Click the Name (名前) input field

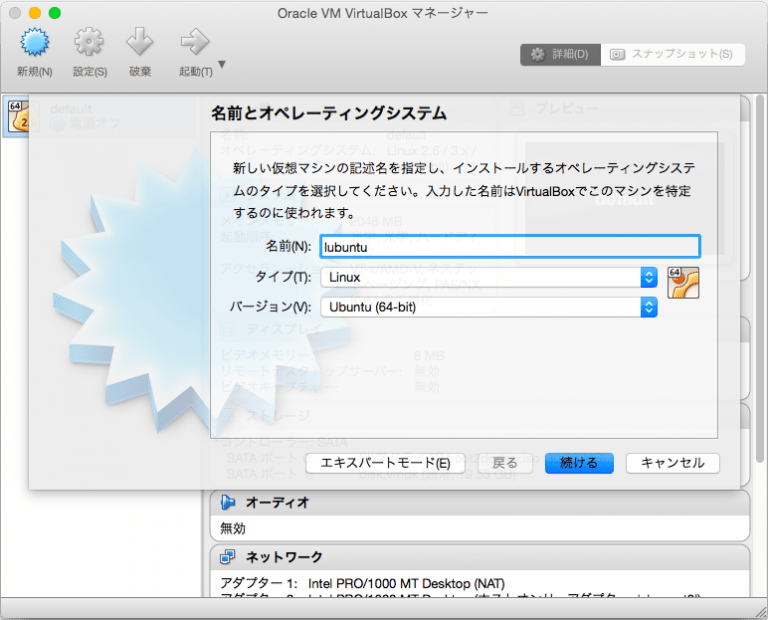point(510,247)
